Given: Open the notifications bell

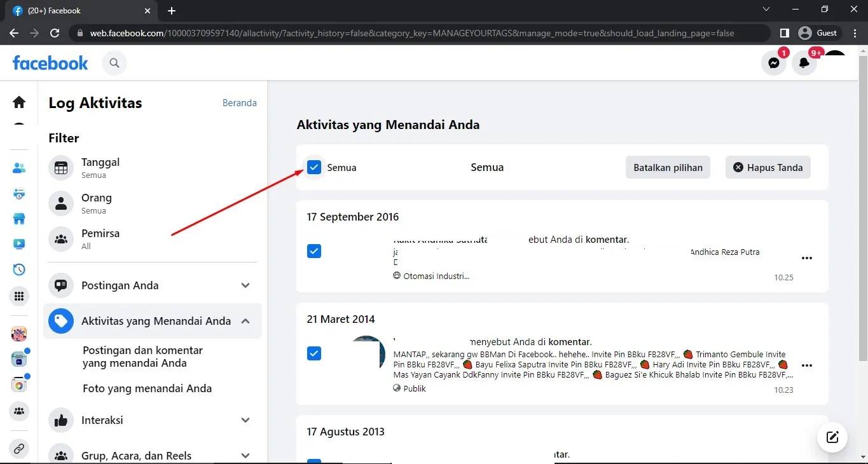Looking at the screenshot, I should [x=804, y=63].
